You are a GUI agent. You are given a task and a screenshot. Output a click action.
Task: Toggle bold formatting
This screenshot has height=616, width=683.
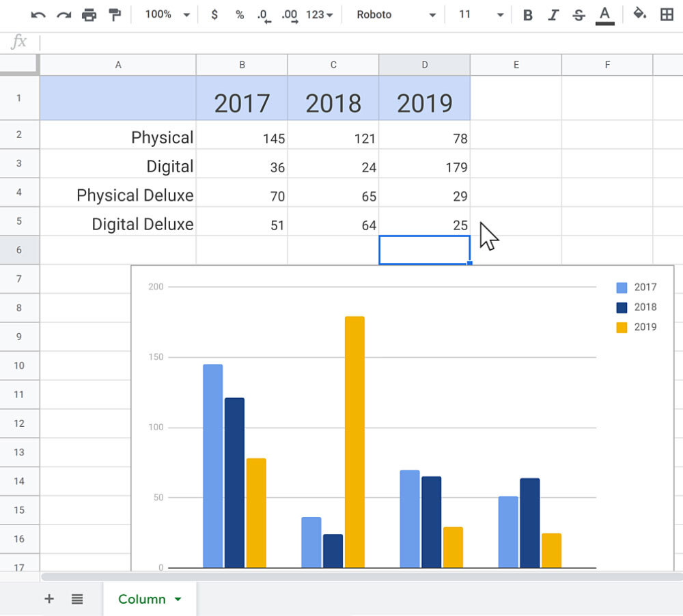(528, 15)
